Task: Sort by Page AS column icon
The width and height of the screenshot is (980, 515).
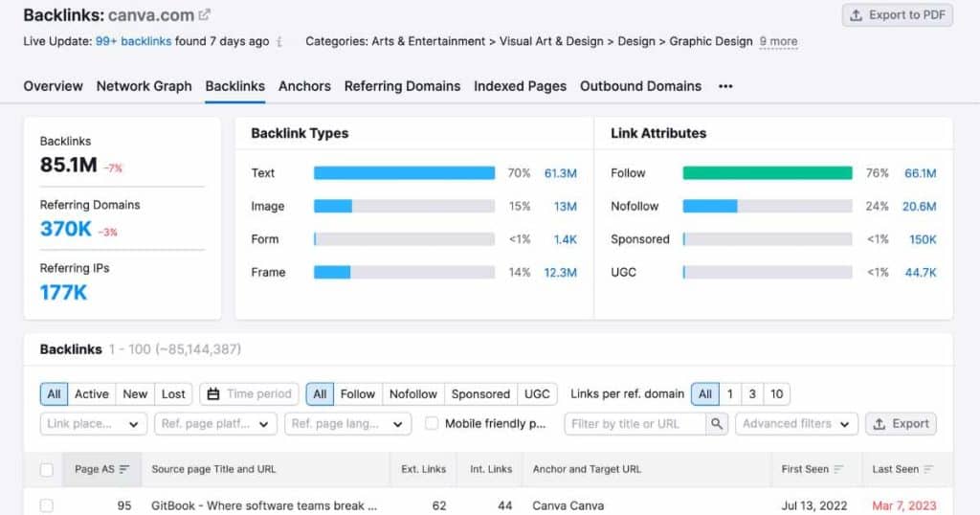Action: click(x=124, y=469)
